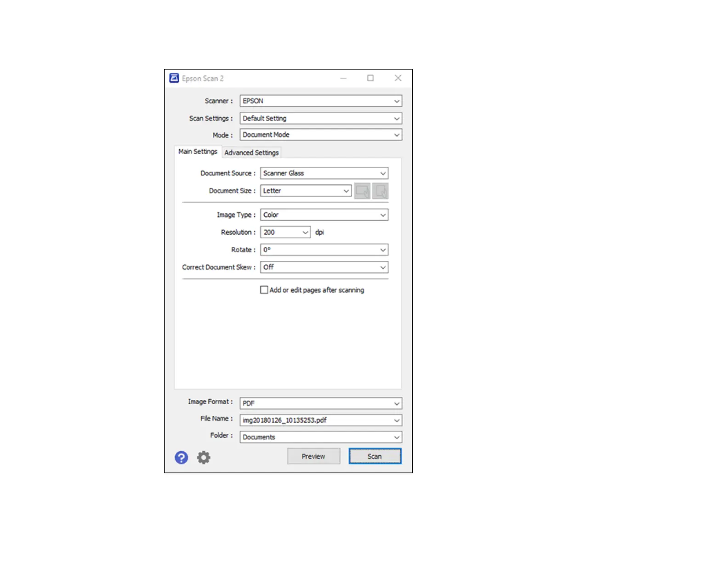Screen dimensions: 728x563
Task: Click the 'Image Type :' label
Action: pos(236,215)
